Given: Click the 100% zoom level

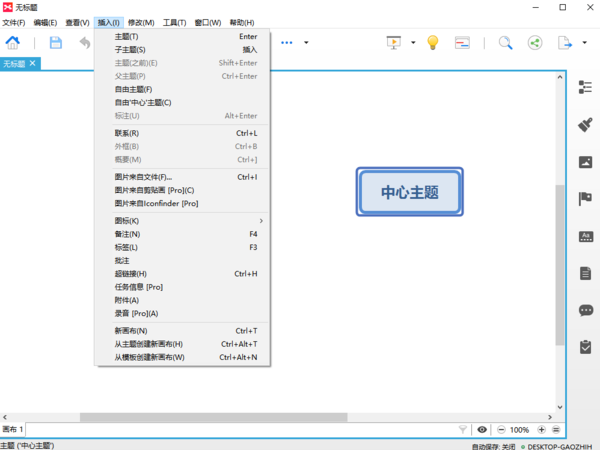Looking at the screenshot, I should tap(519, 430).
